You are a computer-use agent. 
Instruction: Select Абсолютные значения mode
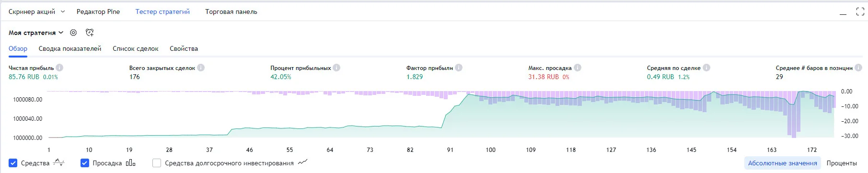tap(782, 163)
